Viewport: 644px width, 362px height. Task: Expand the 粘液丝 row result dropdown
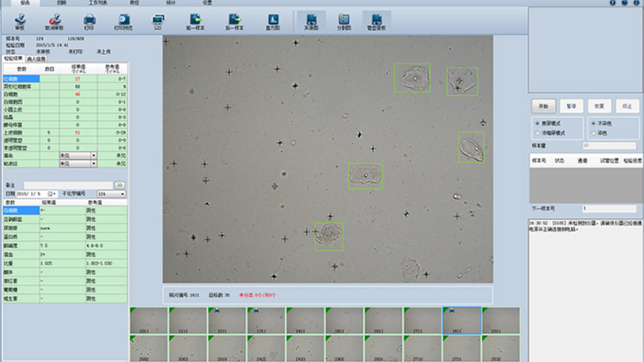coord(93,164)
